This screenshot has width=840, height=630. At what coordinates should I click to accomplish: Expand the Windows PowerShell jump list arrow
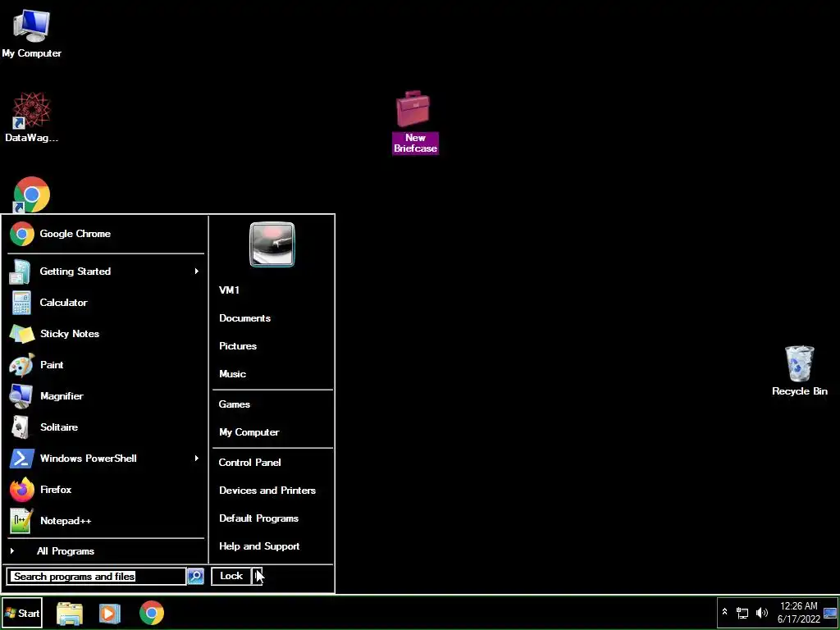(197, 459)
